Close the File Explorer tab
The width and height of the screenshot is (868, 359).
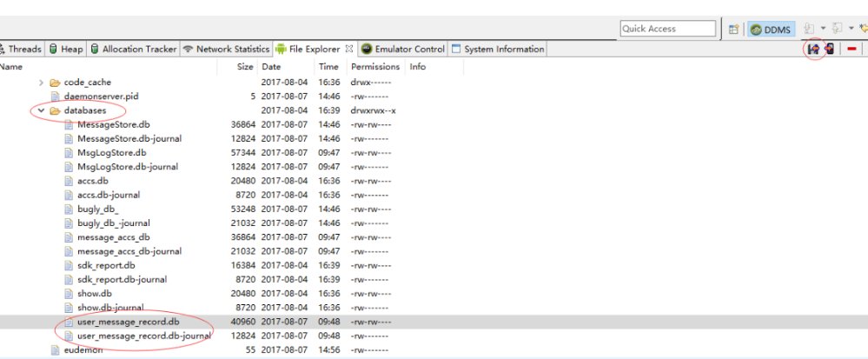click(348, 49)
